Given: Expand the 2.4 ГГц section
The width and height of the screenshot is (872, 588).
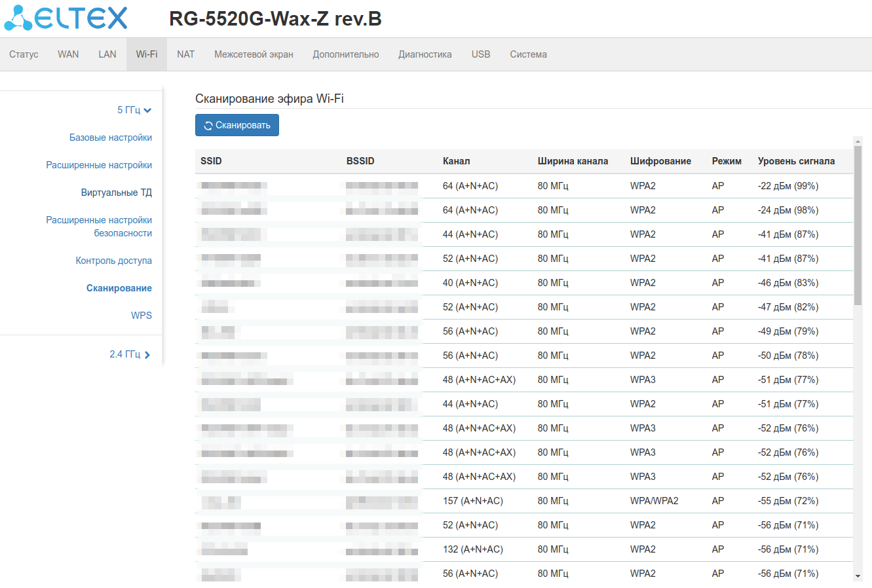Looking at the screenshot, I should [x=130, y=354].
